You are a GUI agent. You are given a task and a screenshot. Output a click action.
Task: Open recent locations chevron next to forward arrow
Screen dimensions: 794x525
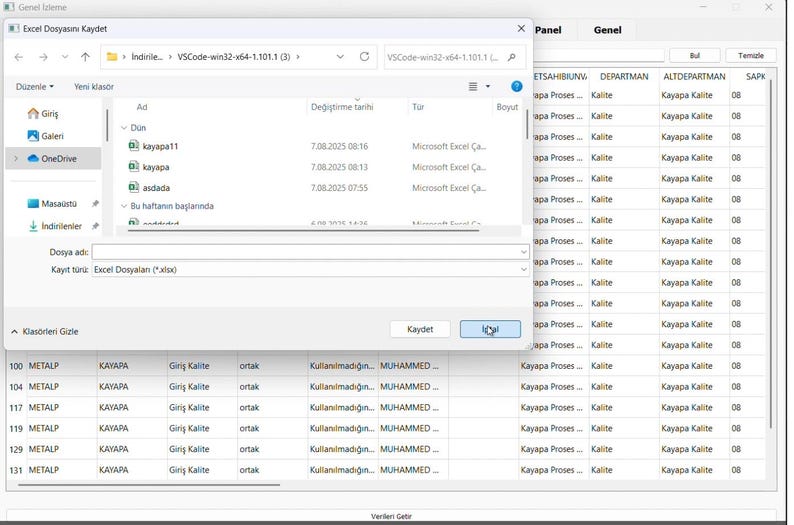click(65, 57)
